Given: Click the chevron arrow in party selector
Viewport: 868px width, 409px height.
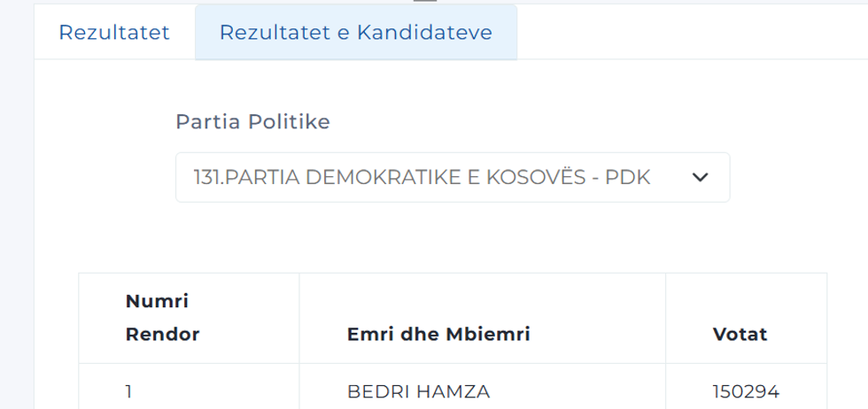Looking at the screenshot, I should click(x=700, y=177).
